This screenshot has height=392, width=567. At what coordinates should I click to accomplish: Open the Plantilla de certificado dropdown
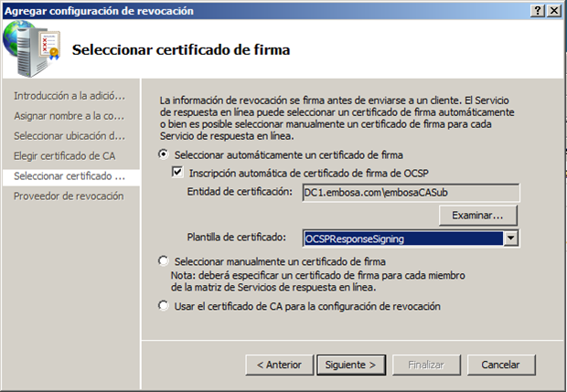click(511, 238)
